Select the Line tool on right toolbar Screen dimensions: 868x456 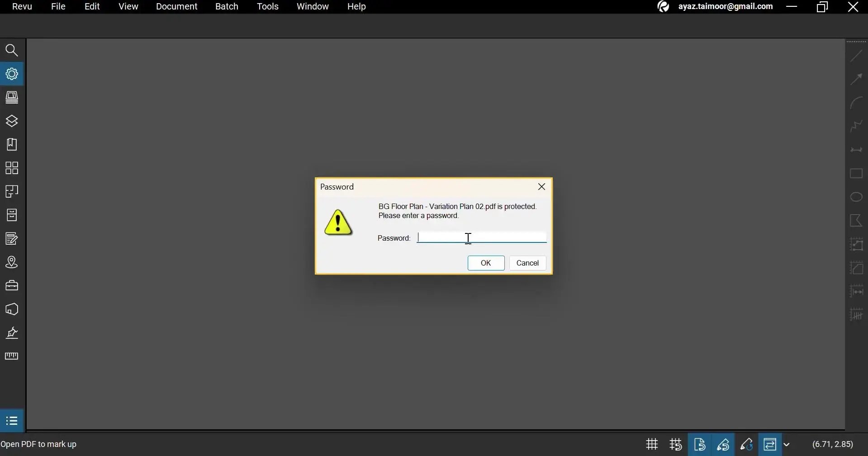click(856, 56)
